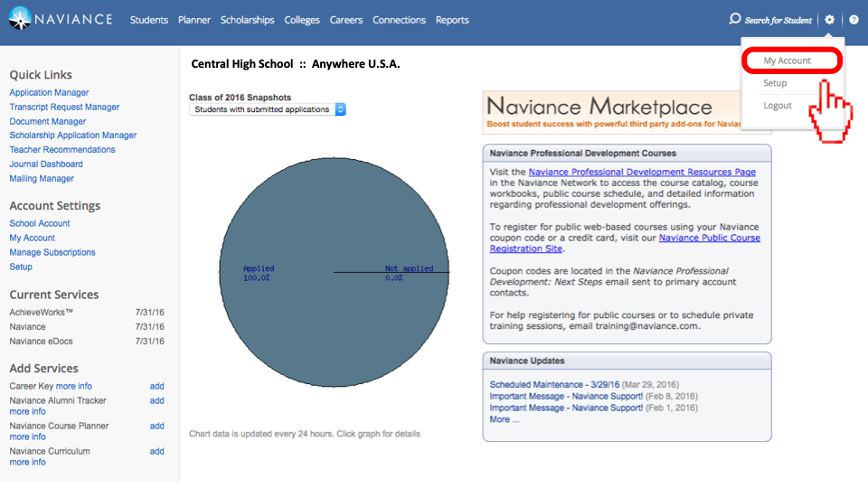The image size is (868, 488).
Task: Open Application Manager quick link
Action: point(49,92)
